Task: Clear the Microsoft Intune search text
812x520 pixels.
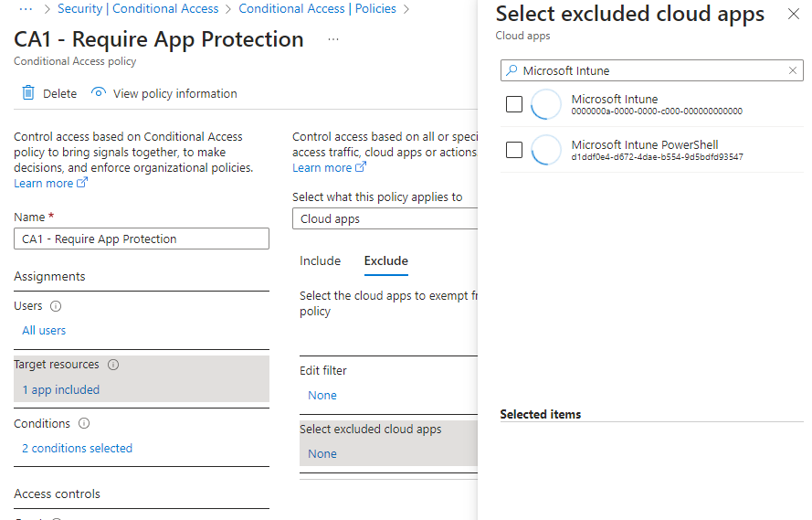Action: (x=792, y=70)
